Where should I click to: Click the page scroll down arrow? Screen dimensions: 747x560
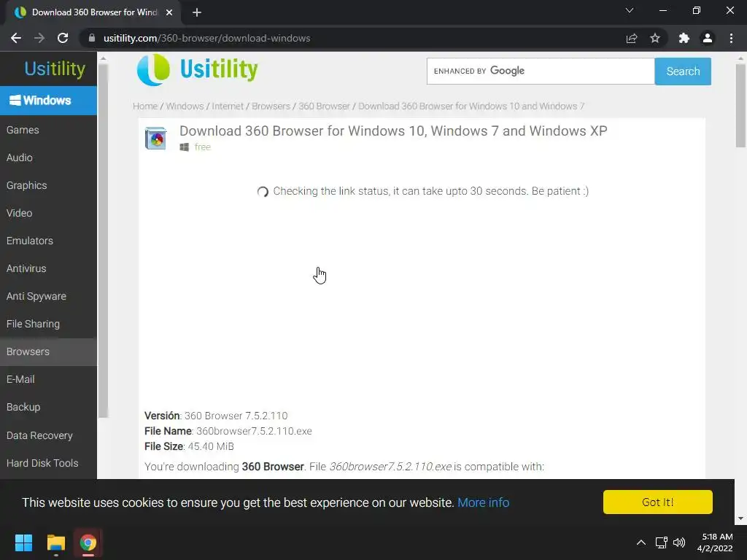click(740, 518)
